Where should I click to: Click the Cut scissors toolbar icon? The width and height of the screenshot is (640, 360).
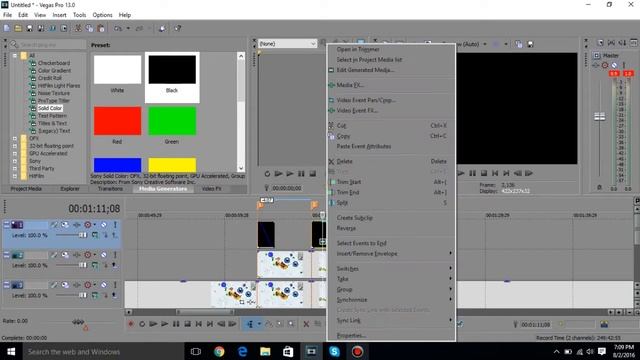(78, 28)
